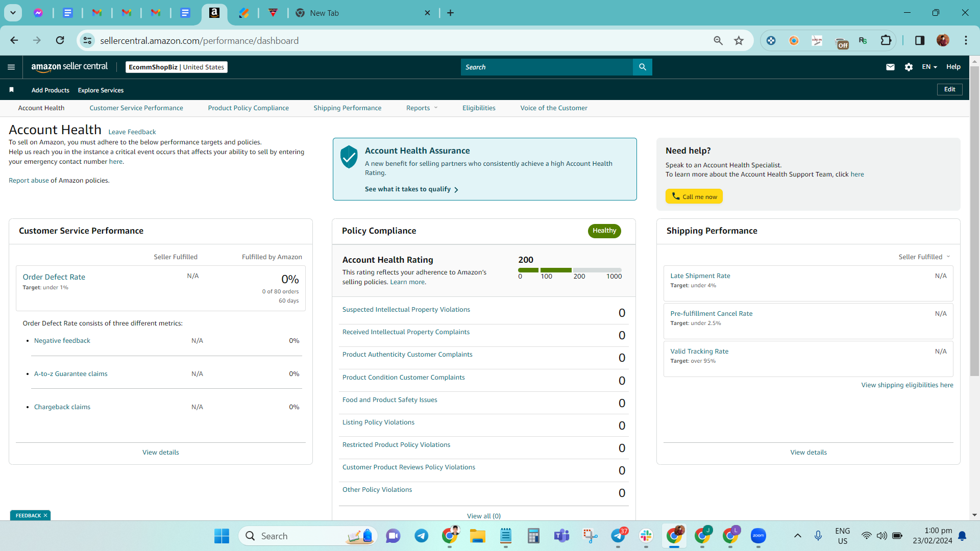Show hidden system tray icons
Image resolution: width=980 pixels, height=551 pixels.
[x=797, y=536]
